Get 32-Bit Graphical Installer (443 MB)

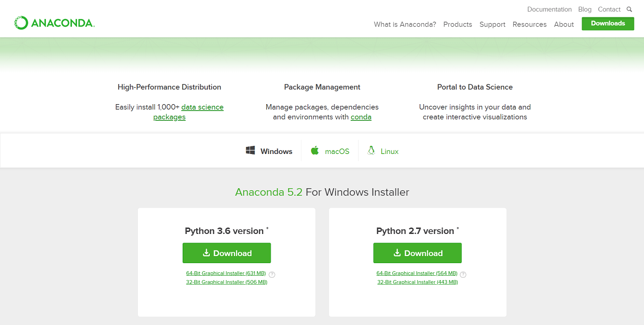tap(418, 282)
